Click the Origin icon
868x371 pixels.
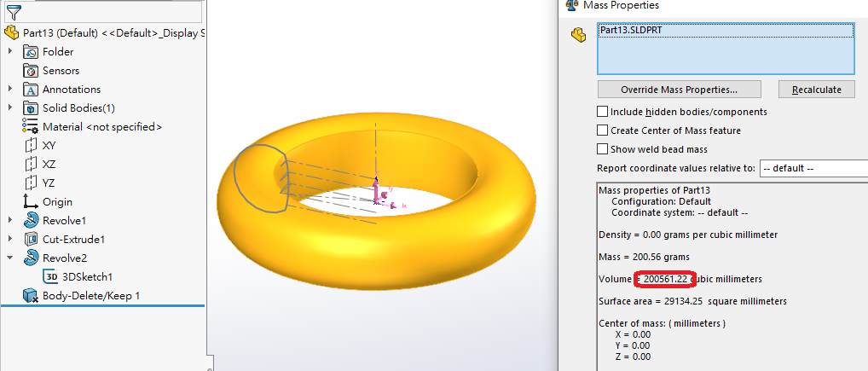point(30,201)
